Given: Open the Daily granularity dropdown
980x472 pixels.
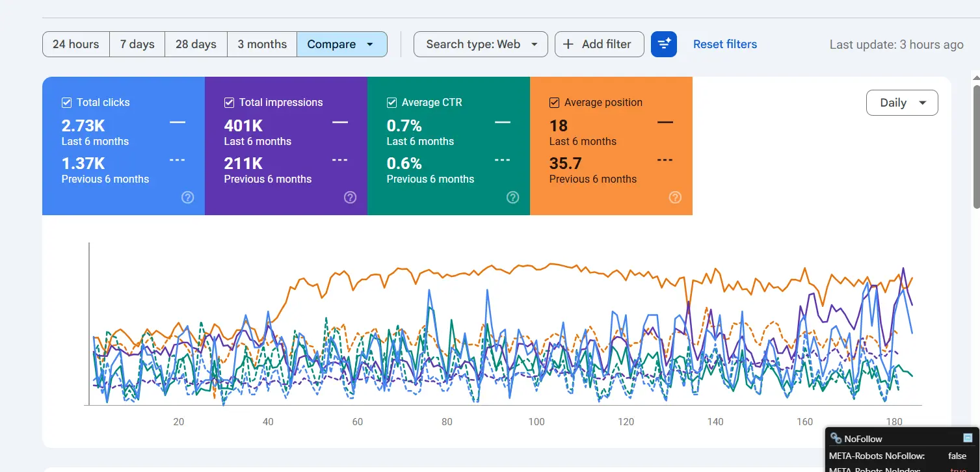Looking at the screenshot, I should [x=902, y=103].
